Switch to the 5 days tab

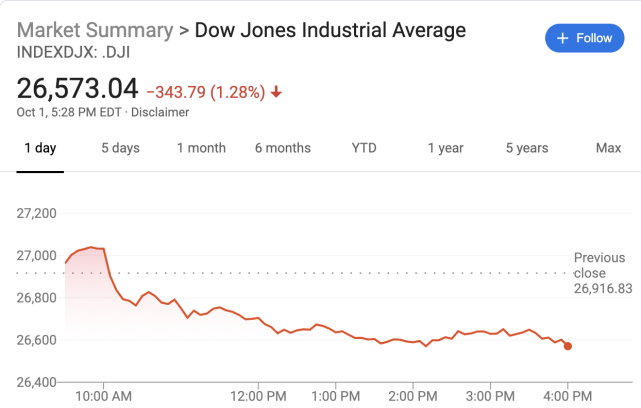click(x=120, y=148)
